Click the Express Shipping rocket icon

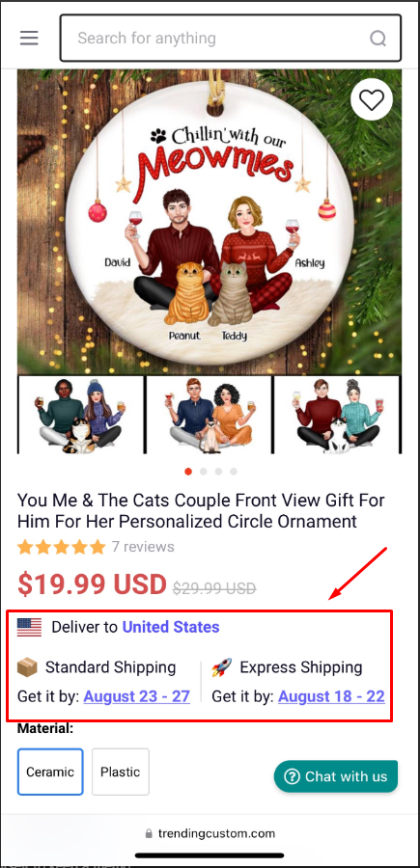coord(222,667)
